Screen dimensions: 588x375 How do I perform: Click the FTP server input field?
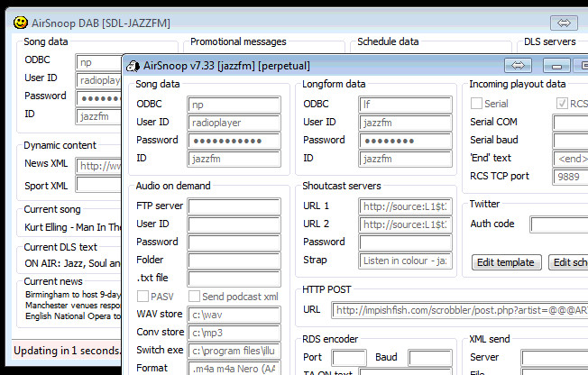[234, 206]
